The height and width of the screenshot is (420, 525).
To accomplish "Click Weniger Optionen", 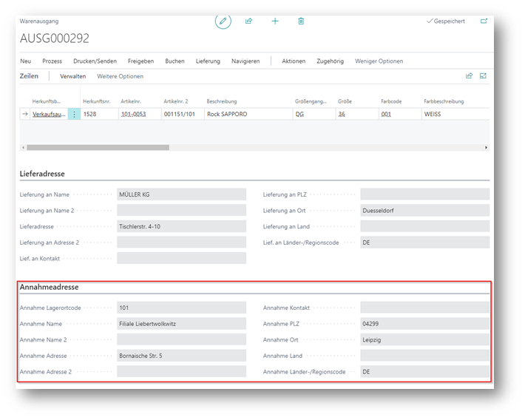I will (379, 61).
